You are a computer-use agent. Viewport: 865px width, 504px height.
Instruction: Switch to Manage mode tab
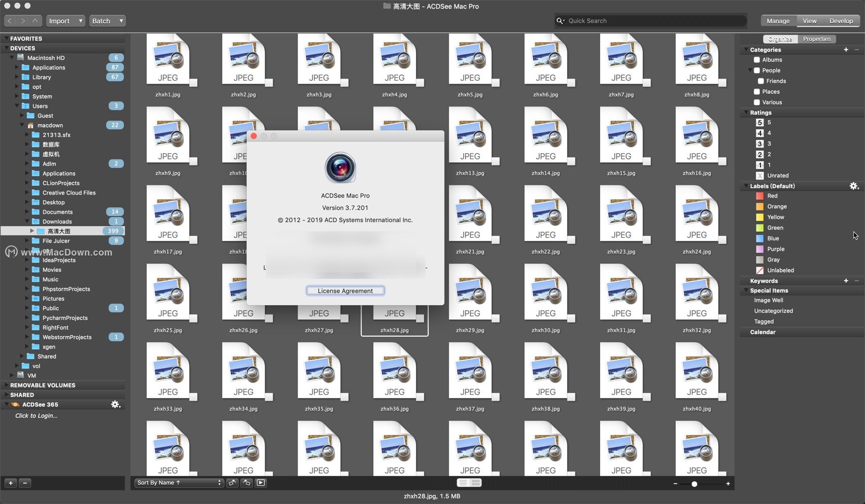click(x=778, y=21)
